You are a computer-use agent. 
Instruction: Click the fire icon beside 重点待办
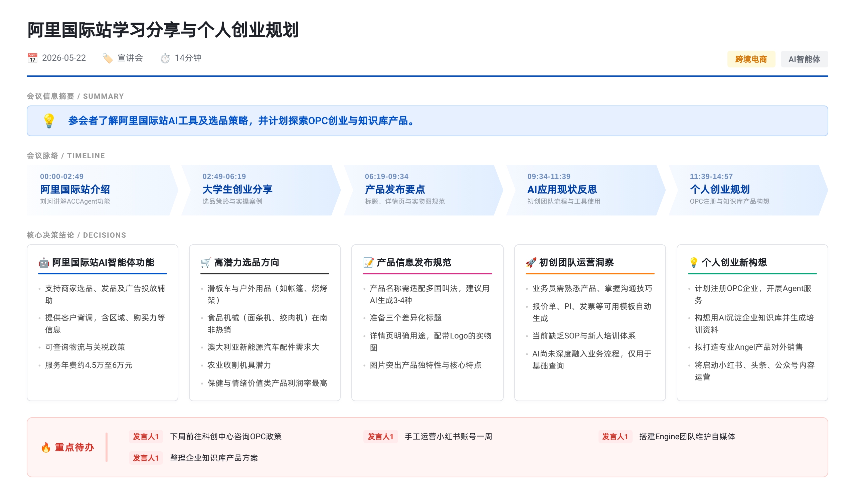(x=46, y=448)
